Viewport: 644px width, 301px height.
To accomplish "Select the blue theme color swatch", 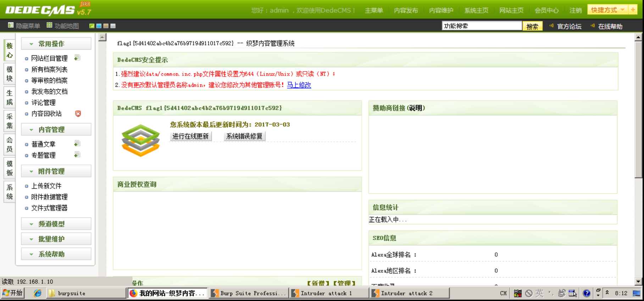I will (99, 26).
